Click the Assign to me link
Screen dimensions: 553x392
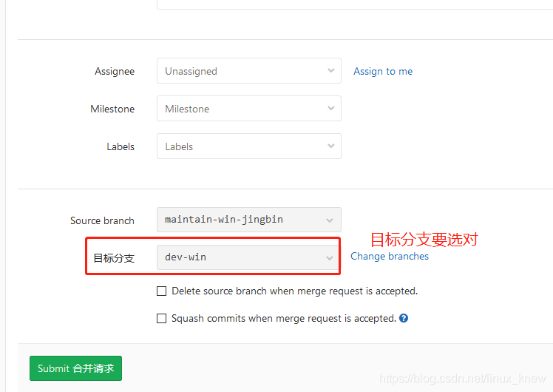pyautogui.click(x=383, y=71)
